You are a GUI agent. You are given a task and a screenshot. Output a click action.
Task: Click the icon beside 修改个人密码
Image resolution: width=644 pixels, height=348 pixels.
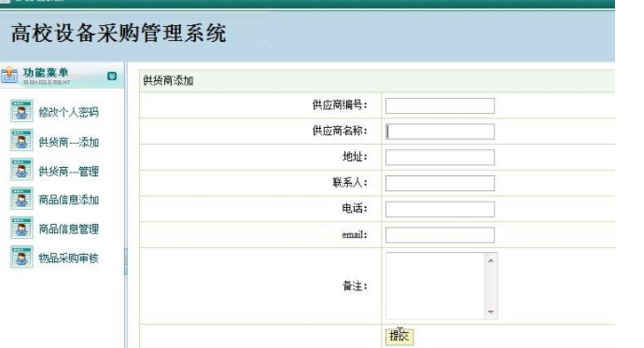point(21,111)
